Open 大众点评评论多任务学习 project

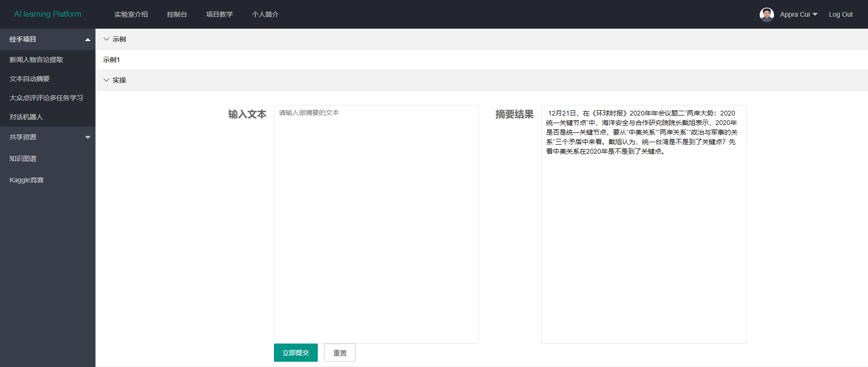tap(48, 98)
